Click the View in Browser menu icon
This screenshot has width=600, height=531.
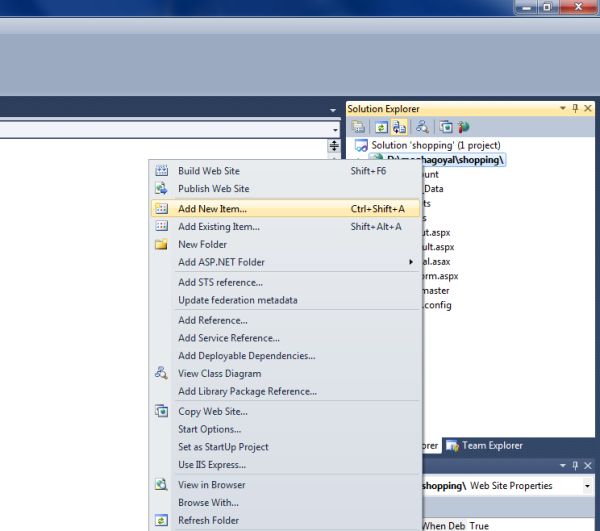point(161,484)
